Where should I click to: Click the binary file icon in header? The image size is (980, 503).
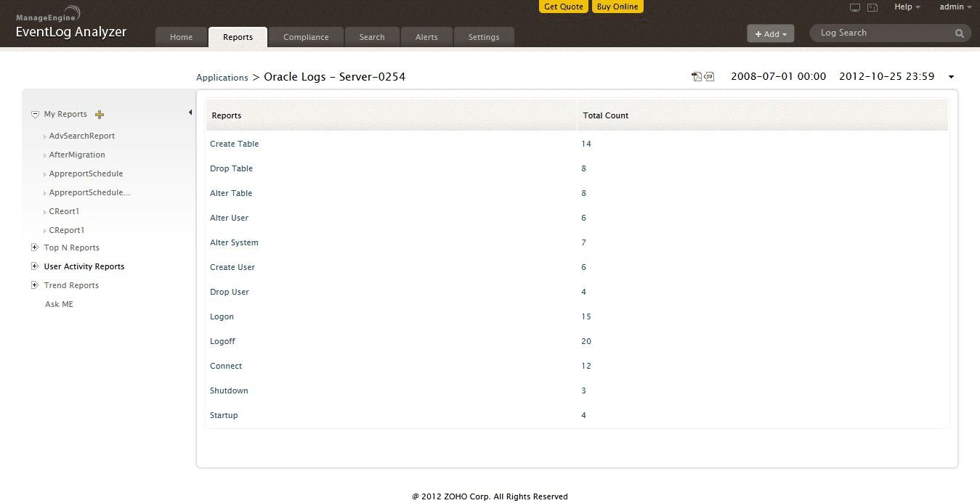pyautogui.click(x=872, y=7)
